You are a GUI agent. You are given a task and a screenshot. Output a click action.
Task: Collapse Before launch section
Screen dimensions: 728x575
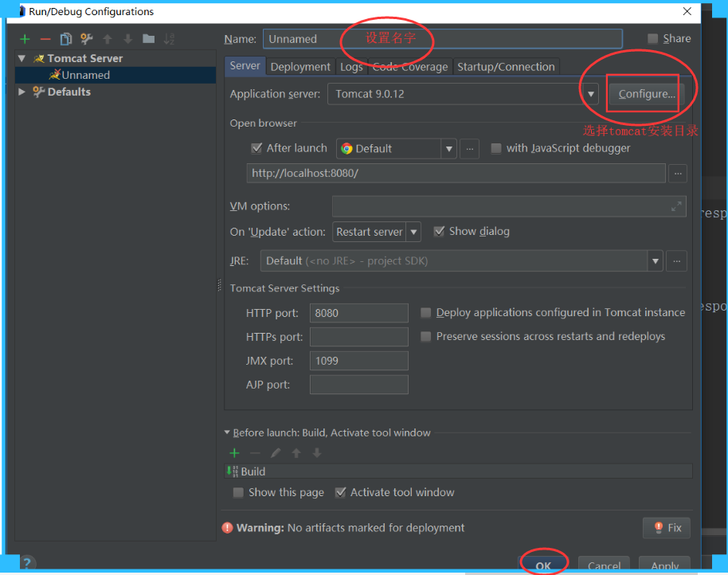pos(227,432)
